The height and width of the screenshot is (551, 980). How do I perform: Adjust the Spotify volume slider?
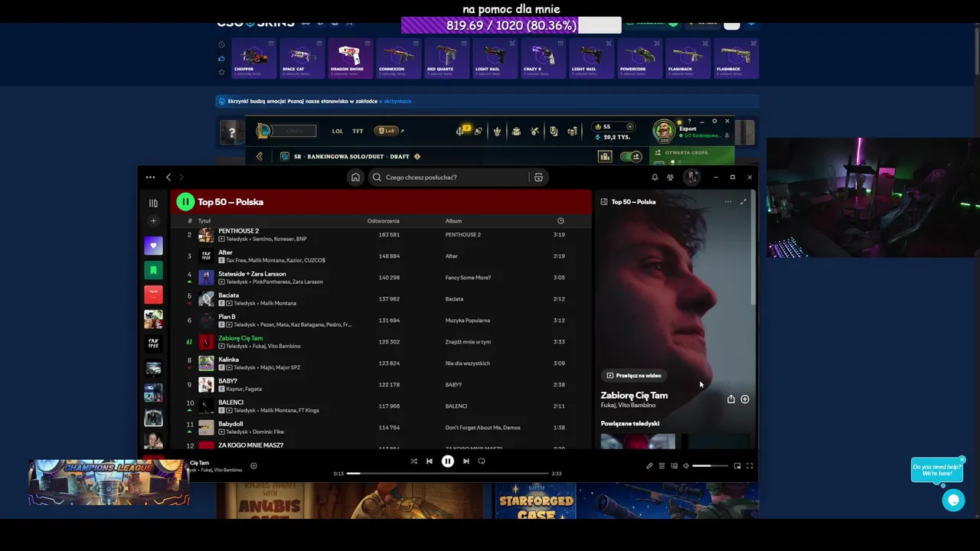coord(711,466)
